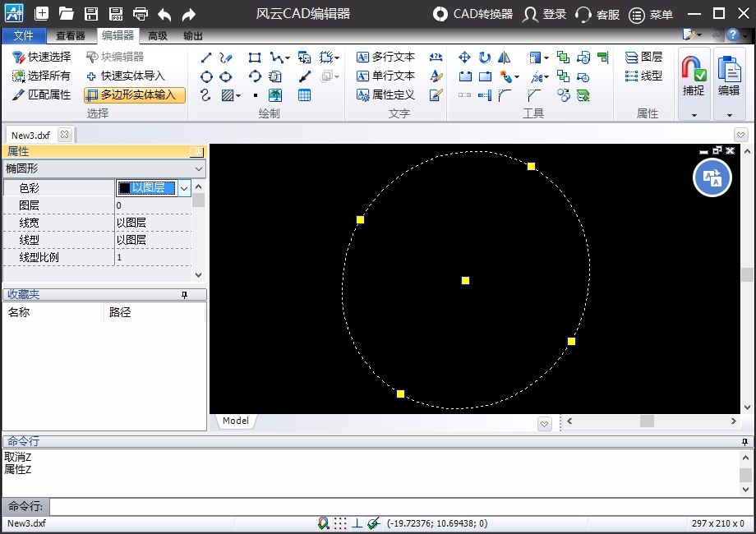Switch to the 查看器 ribbon tab
The height and width of the screenshot is (534, 756).
71,35
